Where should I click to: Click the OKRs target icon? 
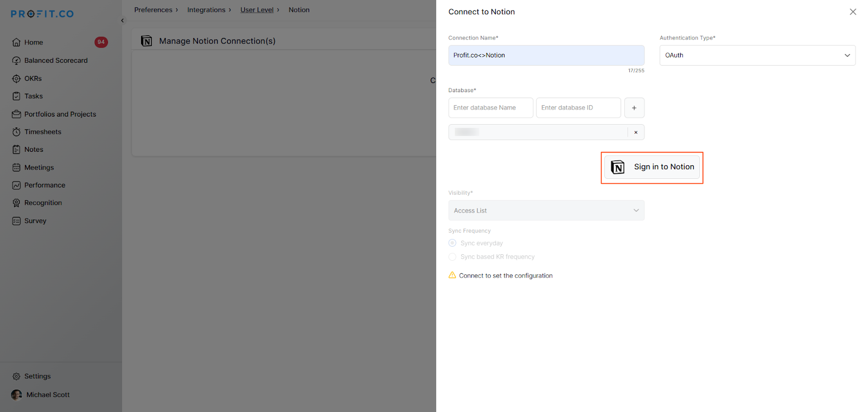pos(16,79)
